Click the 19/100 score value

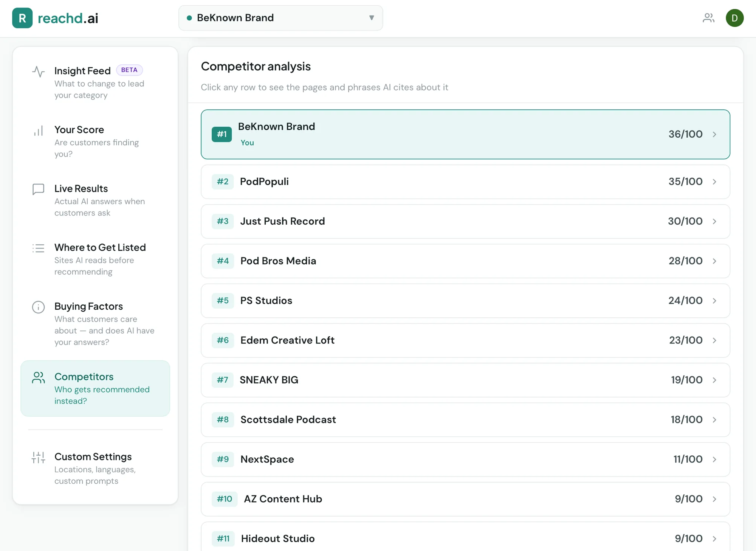coord(686,380)
